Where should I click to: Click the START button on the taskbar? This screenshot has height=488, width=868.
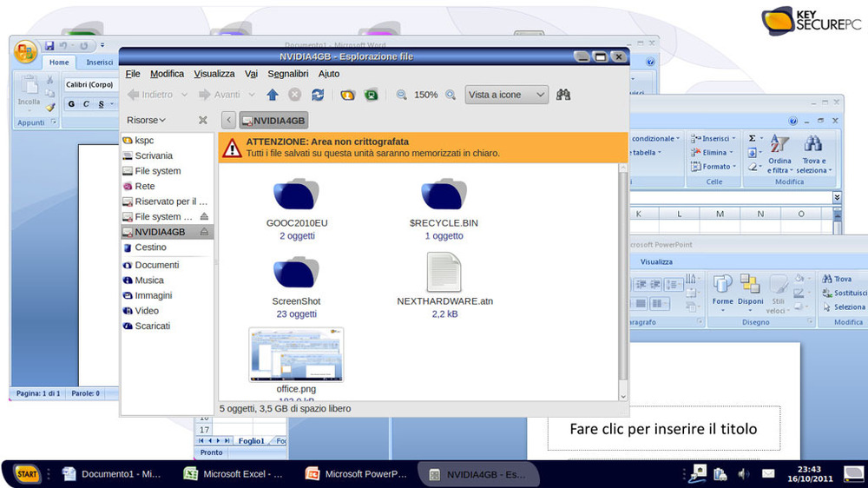tap(26, 474)
